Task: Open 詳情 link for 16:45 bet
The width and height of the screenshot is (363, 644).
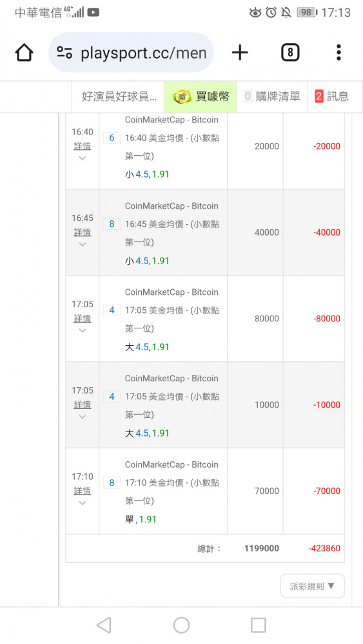Action: 83,232
